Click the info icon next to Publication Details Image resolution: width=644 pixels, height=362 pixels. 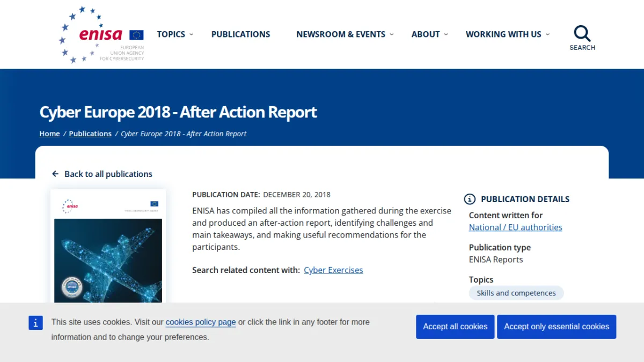pos(470,199)
